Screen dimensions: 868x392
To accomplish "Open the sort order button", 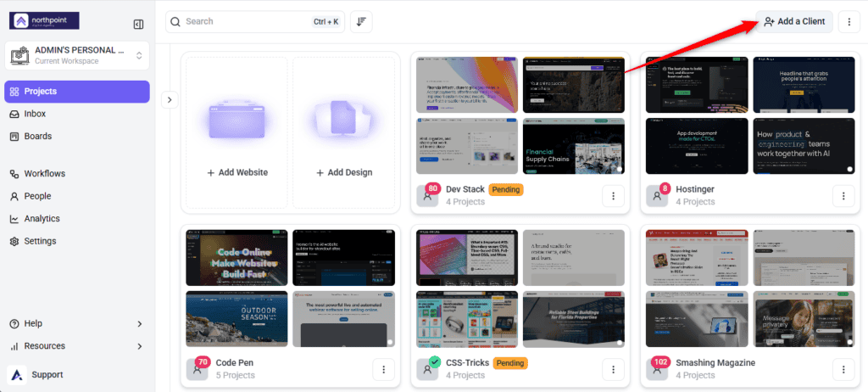I will pos(361,21).
